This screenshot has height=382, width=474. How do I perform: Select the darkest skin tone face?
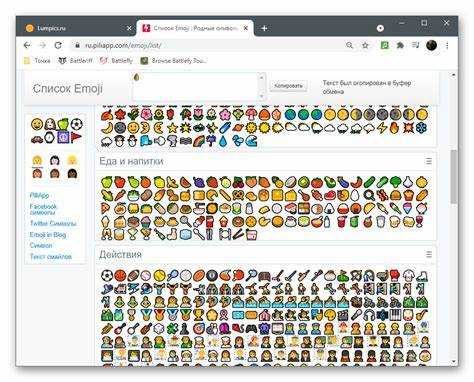point(72,173)
